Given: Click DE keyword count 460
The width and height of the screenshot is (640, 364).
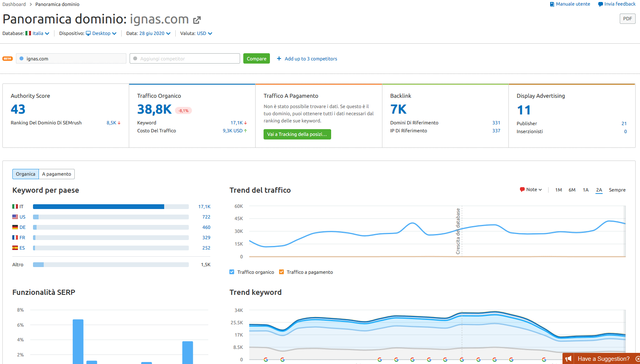Looking at the screenshot, I should point(206,227).
